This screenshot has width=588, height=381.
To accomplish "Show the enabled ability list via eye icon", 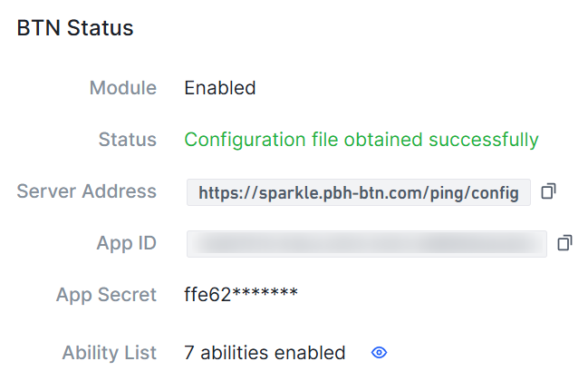I will coord(380,353).
